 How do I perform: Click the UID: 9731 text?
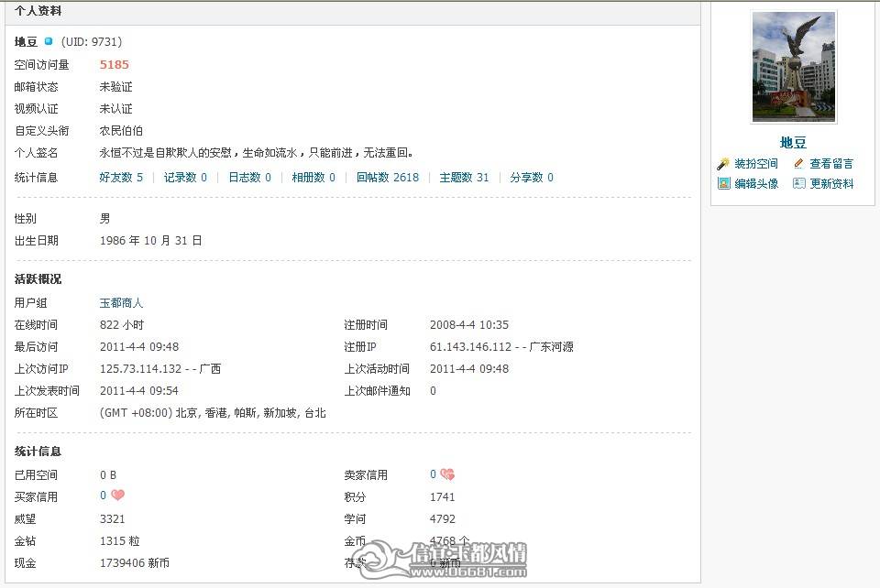pos(92,41)
